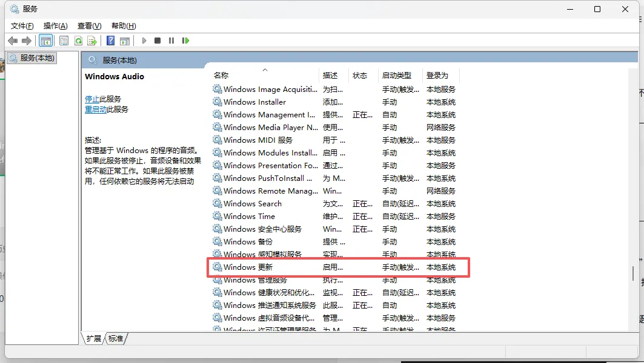Click the services list vertical scrollbar thumb

(x=633, y=273)
